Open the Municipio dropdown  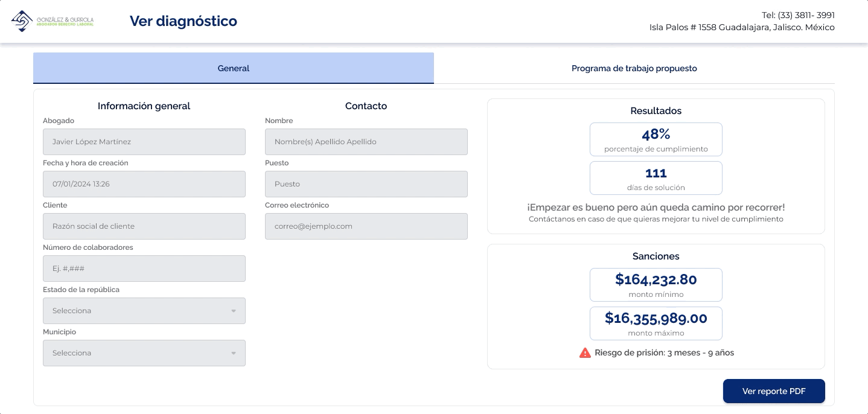[144, 353]
